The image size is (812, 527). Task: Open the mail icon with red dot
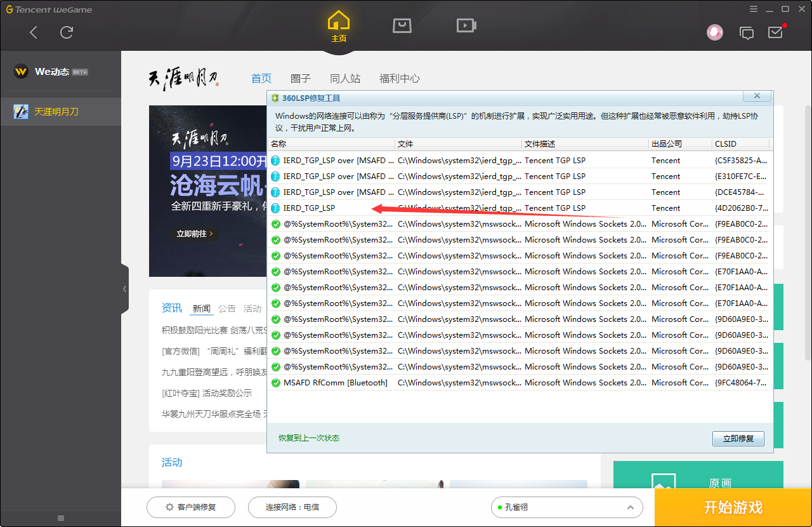pyautogui.click(x=776, y=32)
